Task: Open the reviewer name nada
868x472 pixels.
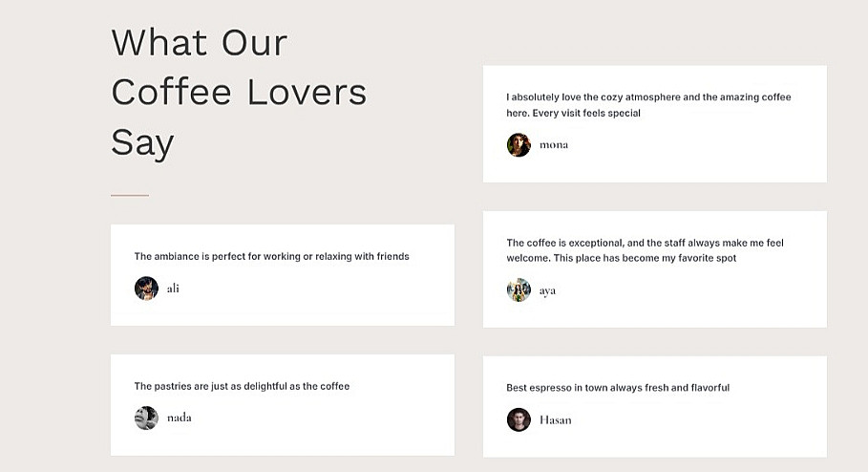Action: click(x=180, y=418)
